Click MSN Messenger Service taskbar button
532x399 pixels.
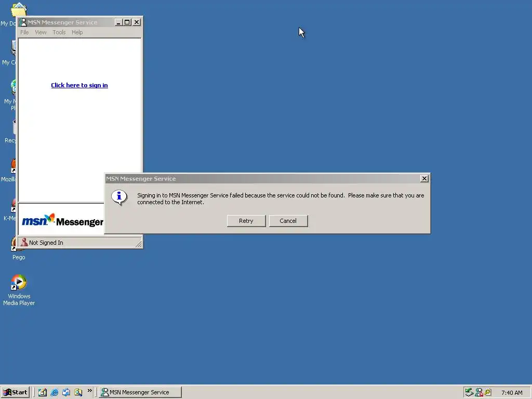[x=140, y=392]
